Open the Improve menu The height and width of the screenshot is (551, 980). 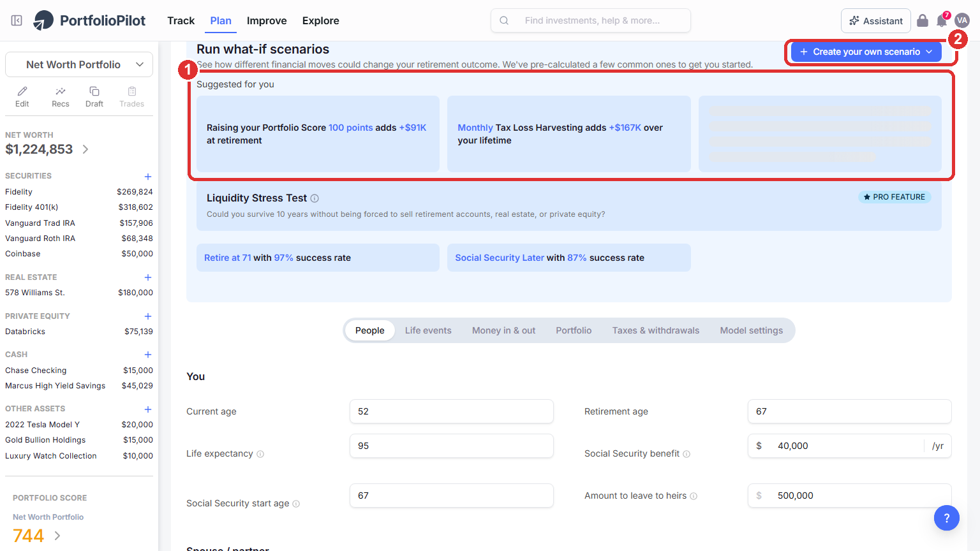click(267, 20)
